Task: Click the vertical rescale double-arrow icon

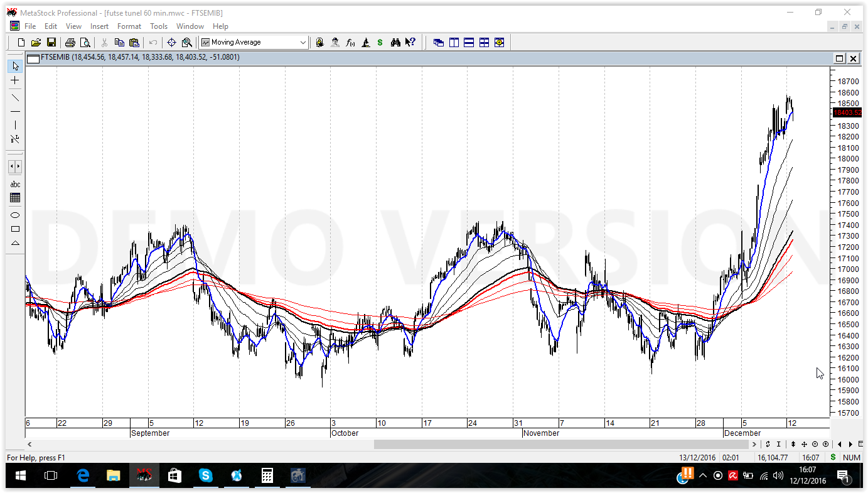Action: coord(793,444)
